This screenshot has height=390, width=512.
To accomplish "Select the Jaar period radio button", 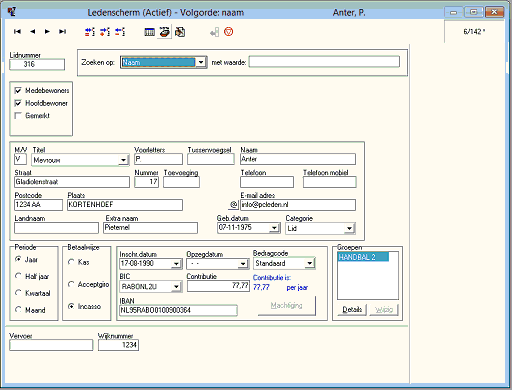I will coord(18,259).
